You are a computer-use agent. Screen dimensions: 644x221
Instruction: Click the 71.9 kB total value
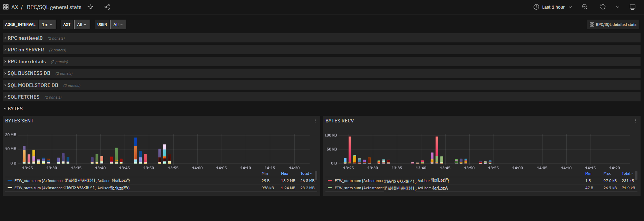(628, 188)
